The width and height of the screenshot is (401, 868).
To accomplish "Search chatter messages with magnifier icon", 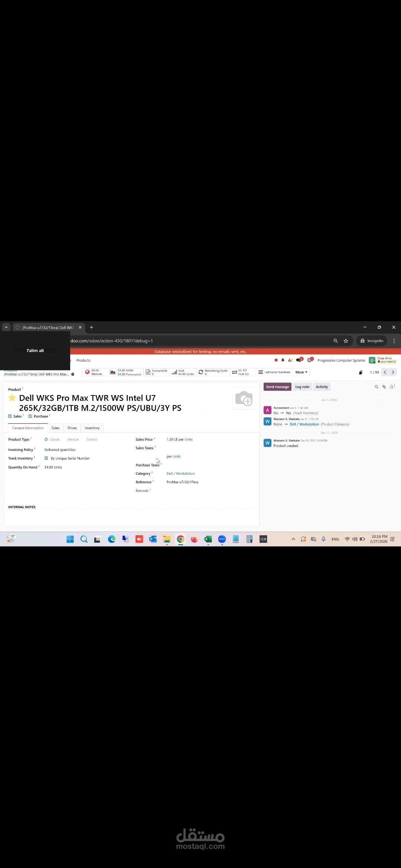I will click(376, 387).
